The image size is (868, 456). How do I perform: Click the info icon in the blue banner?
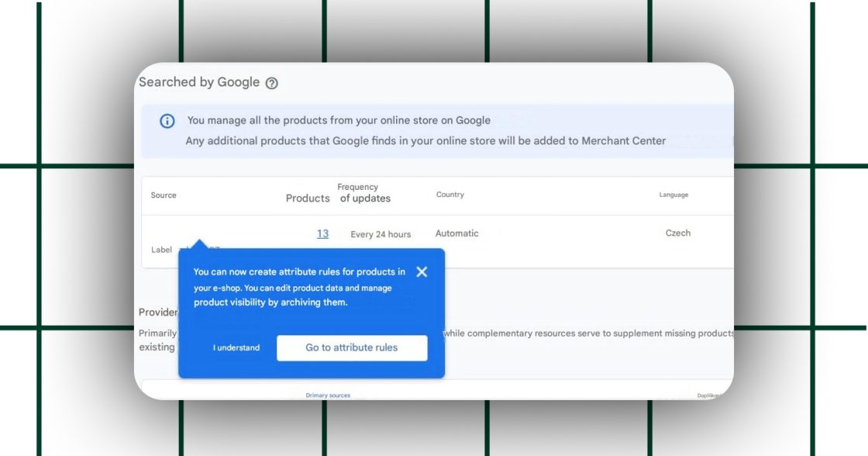pyautogui.click(x=167, y=121)
